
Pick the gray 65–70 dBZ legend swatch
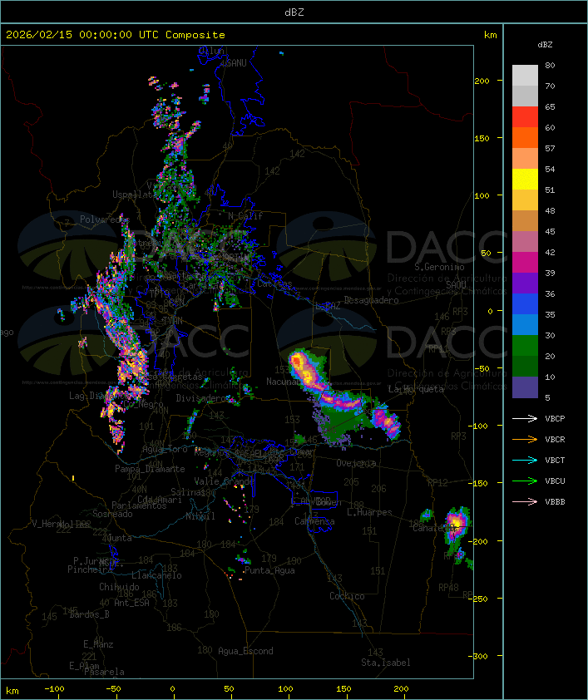(x=525, y=96)
